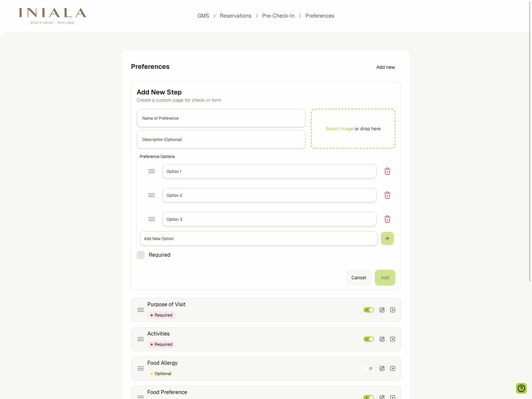
Task: Enable the Food Allergy toggle
Action: [x=369, y=368]
